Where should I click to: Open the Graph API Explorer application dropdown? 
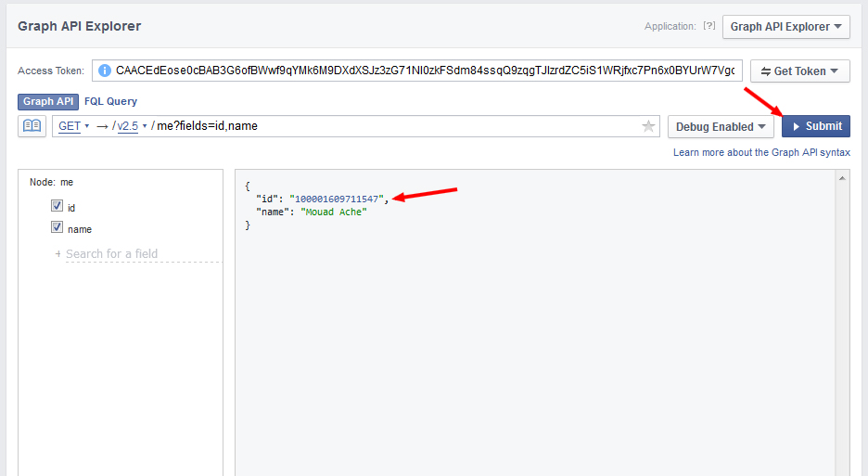tap(786, 27)
